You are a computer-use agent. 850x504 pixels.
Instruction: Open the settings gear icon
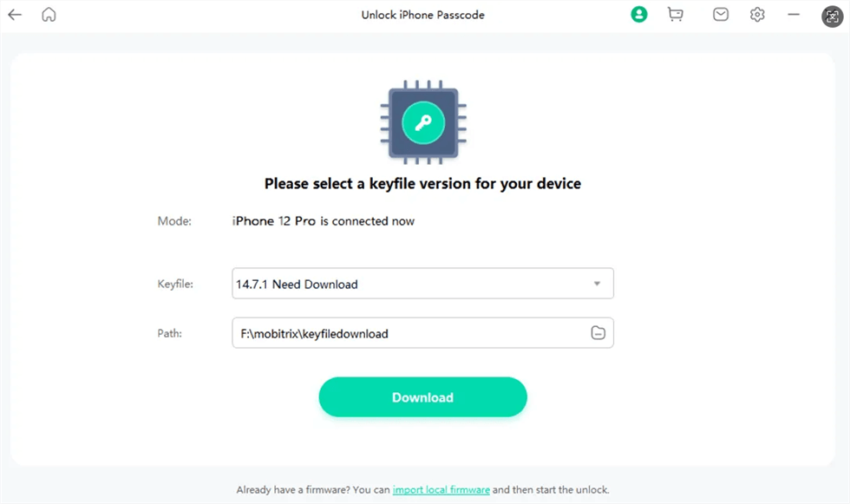coord(757,15)
